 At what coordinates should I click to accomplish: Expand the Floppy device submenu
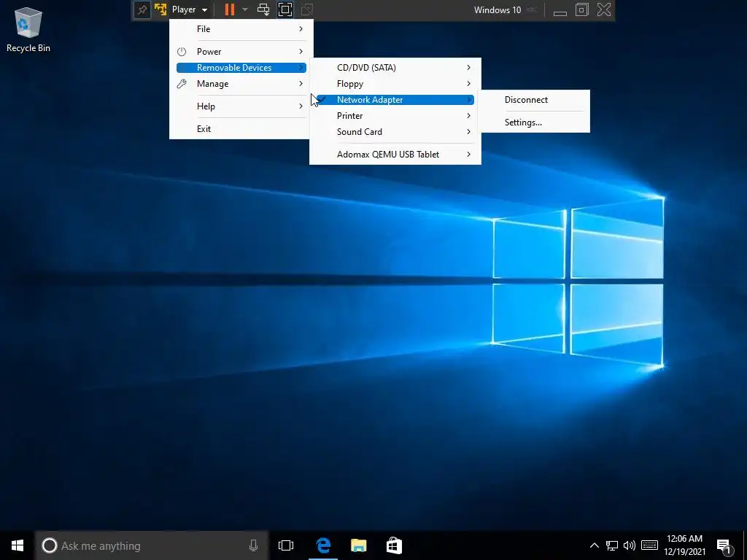tap(395, 84)
